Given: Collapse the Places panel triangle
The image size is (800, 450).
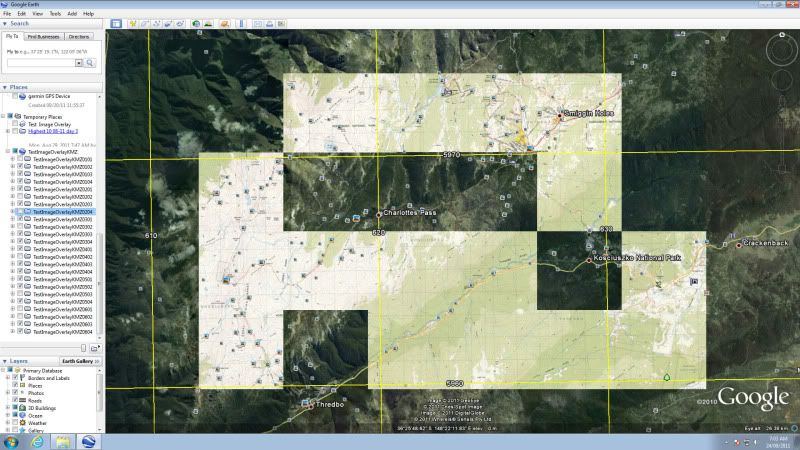Looking at the screenshot, I should tap(5, 87).
